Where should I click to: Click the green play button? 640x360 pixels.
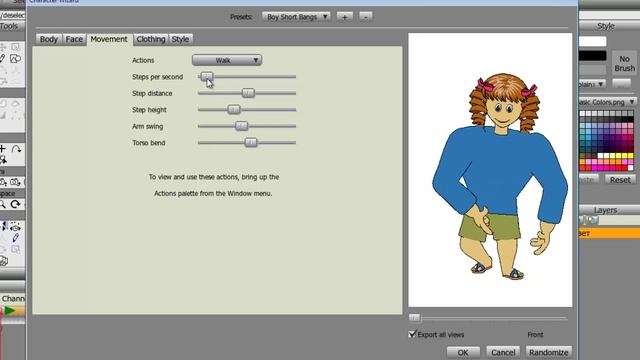10,311
